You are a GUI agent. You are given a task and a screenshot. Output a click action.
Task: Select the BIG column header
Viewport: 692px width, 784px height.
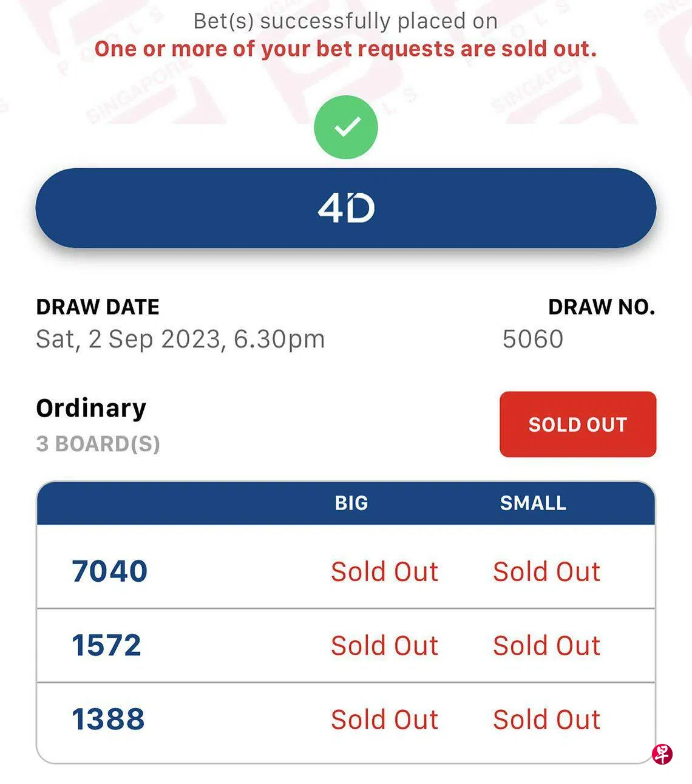[351, 503]
